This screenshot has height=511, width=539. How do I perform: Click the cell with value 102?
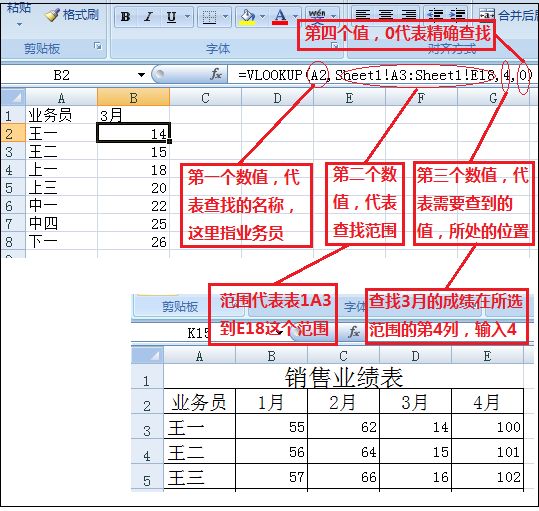tap(487, 477)
